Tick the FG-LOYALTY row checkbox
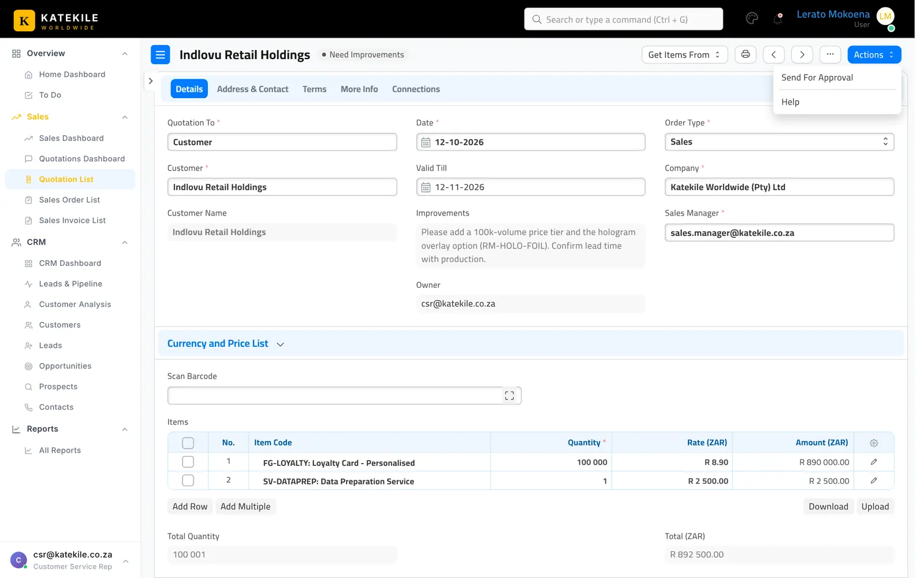This screenshot has height=578, width=924. click(188, 462)
